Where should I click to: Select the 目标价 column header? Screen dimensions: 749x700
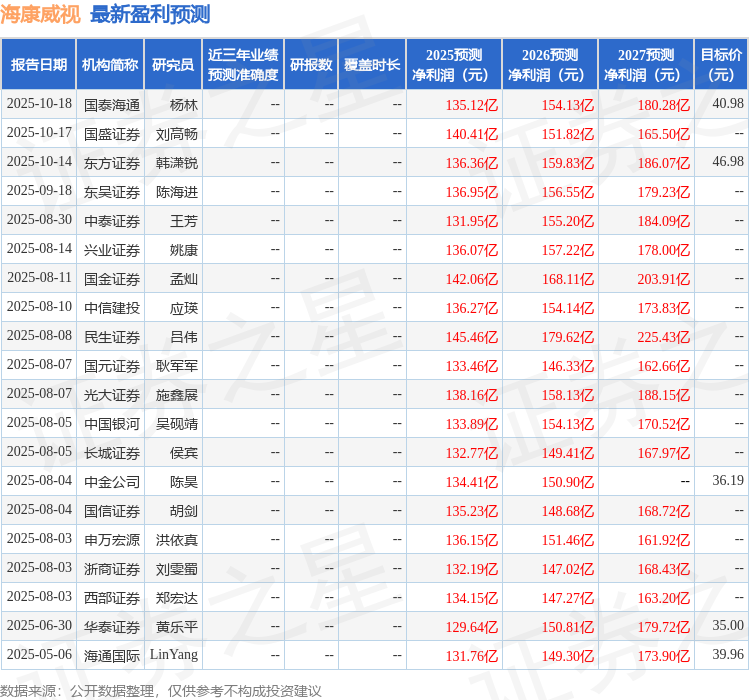[721, 65]
